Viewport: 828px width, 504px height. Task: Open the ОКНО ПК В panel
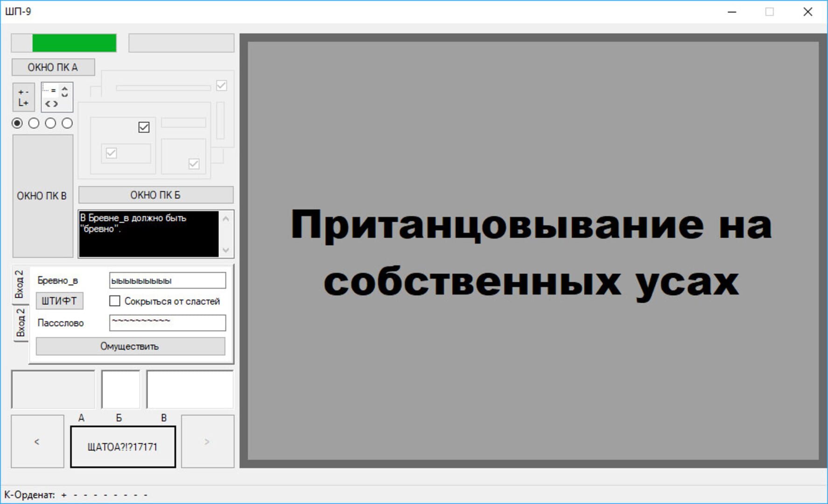(42, 196)
